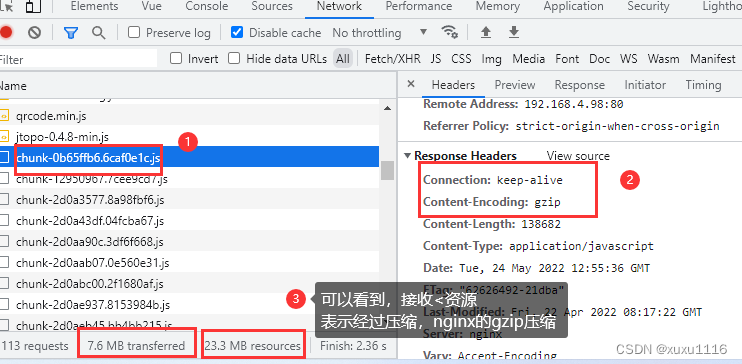Open the Timing detail tab
Viewport: 742px width, 364px height.
tap(703, 85)
